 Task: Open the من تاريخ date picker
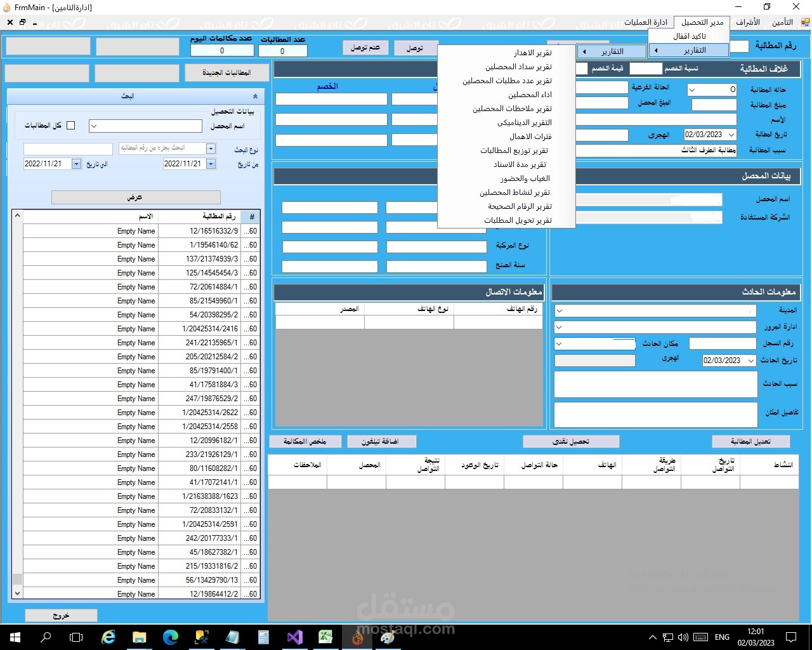211,164
